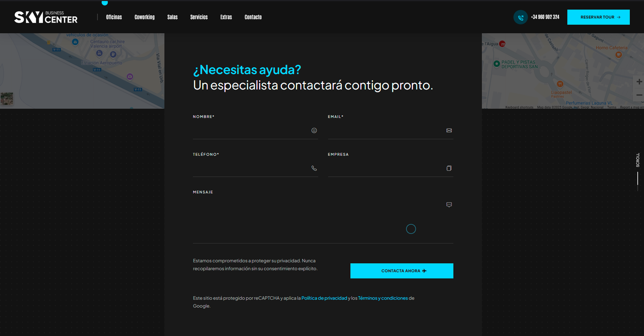Click the phone call icon in the header

point(520,17)
